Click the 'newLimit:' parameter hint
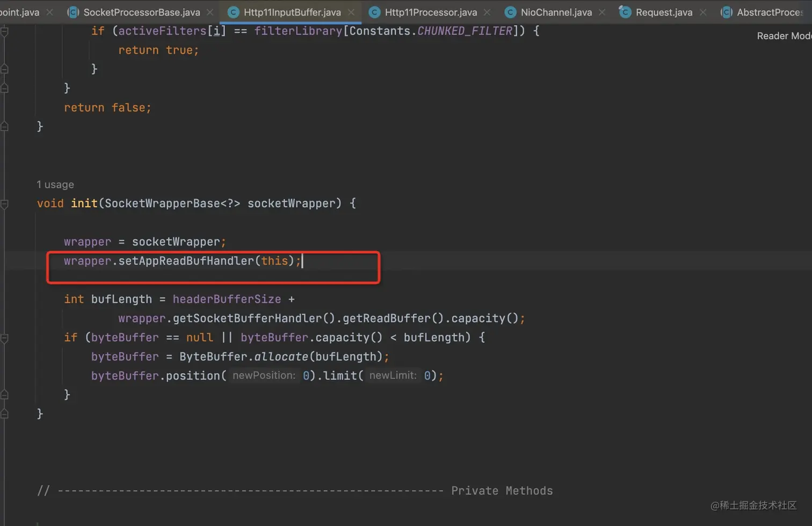Viewport: 812px width, 526px height. [x=393, y=376]
